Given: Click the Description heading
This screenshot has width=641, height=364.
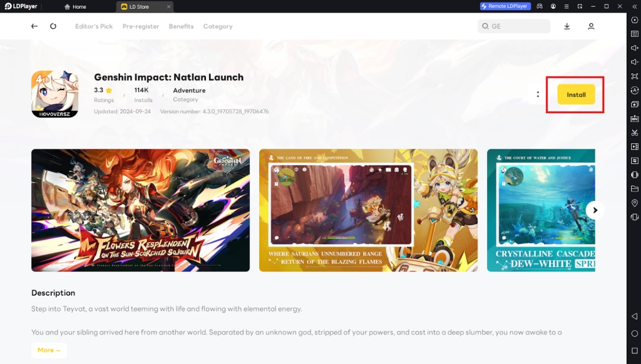Looking at the screenshot, I should pos(53,293).
